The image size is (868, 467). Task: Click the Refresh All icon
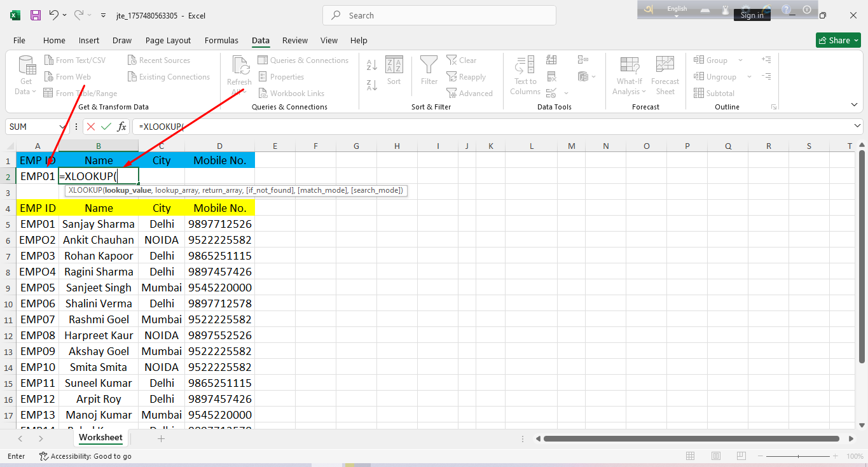coord(239,72)
